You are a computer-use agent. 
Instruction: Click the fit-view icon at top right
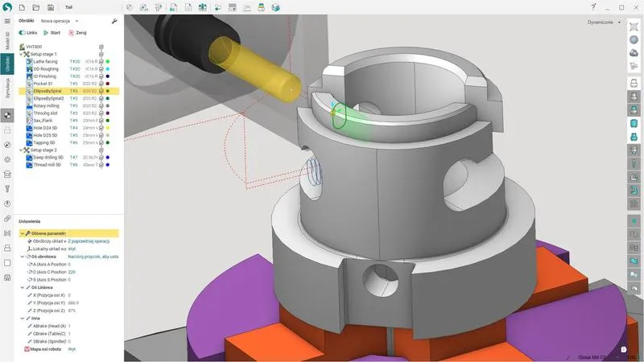pos(634,27)
